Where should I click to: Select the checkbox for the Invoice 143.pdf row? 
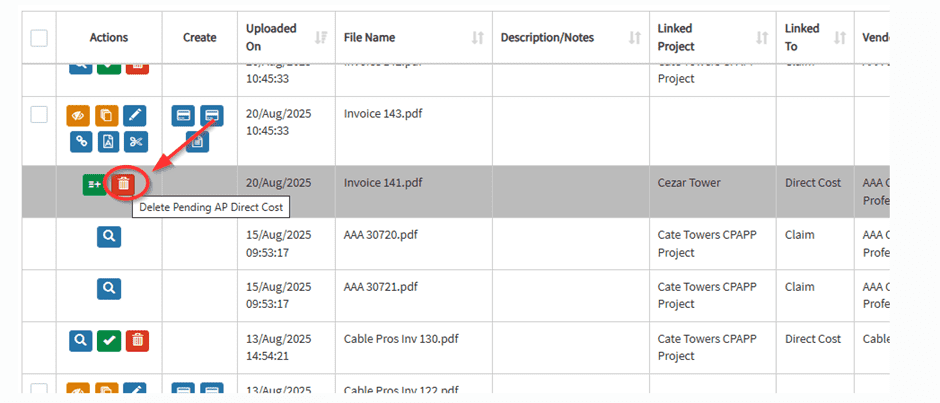pos(39,115)
